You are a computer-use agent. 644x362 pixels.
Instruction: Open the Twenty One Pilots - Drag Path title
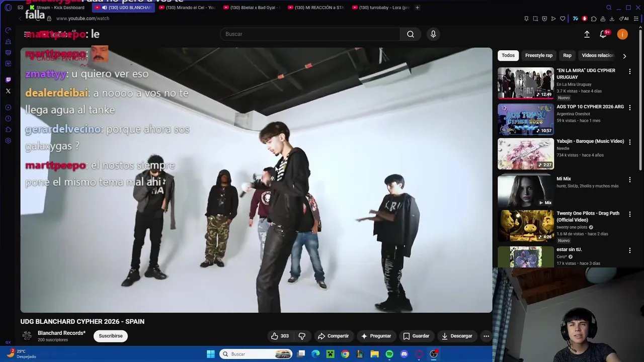pyautogui.click(x=588, y=216)
